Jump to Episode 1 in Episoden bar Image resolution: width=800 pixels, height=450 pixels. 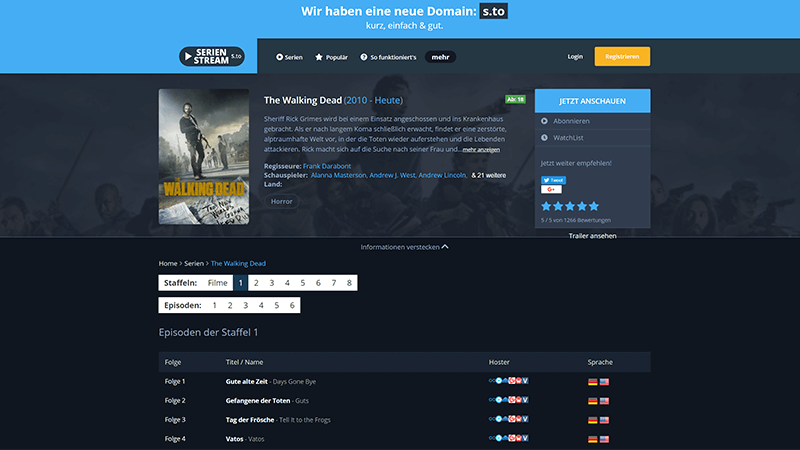click(x=214, y=305)
